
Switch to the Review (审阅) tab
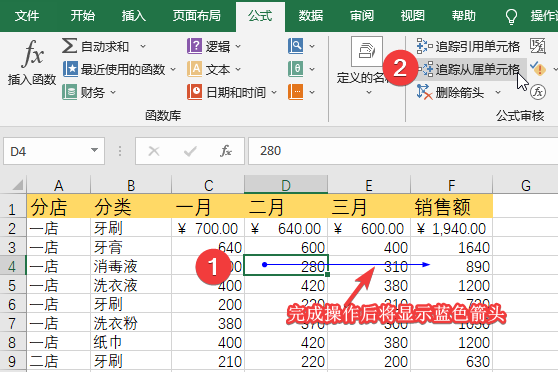pos(362,16)
